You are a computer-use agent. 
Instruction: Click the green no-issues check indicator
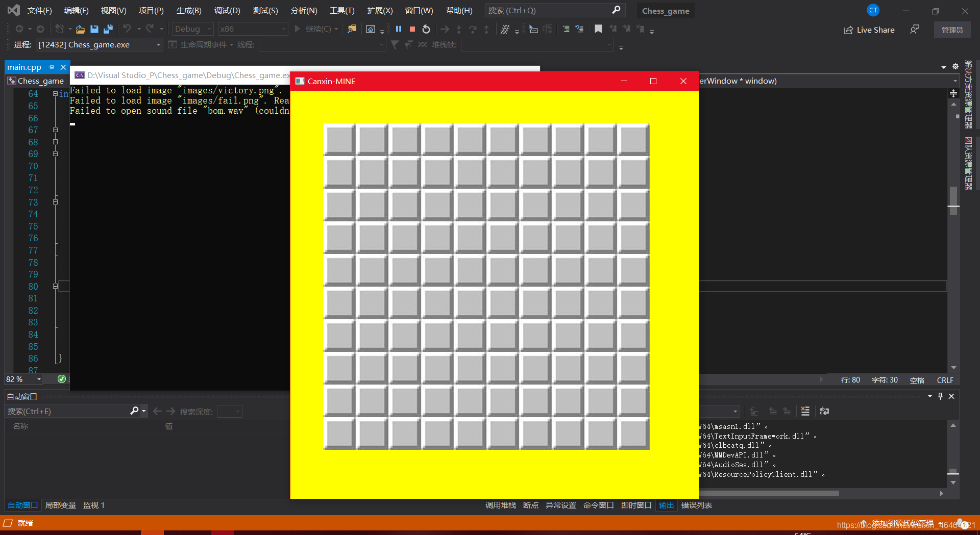(62, 379)
